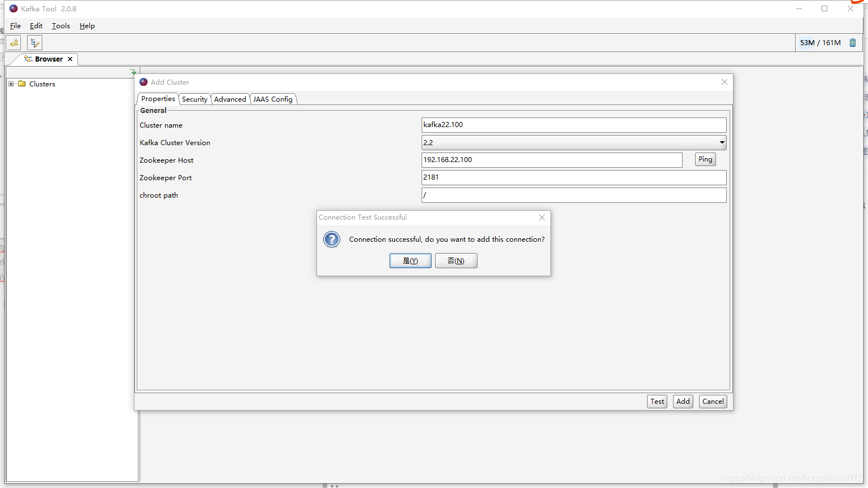Click the 'chroot path' label

[159, 195]
